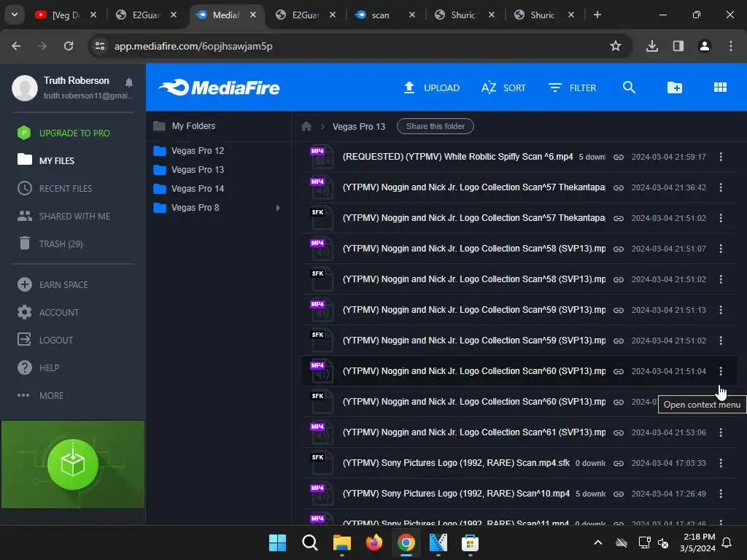The width and height of the screenshot is (747, 560).
Task: Switch to the YouTube [Veg browser tab
Action: tap(65, 15)
